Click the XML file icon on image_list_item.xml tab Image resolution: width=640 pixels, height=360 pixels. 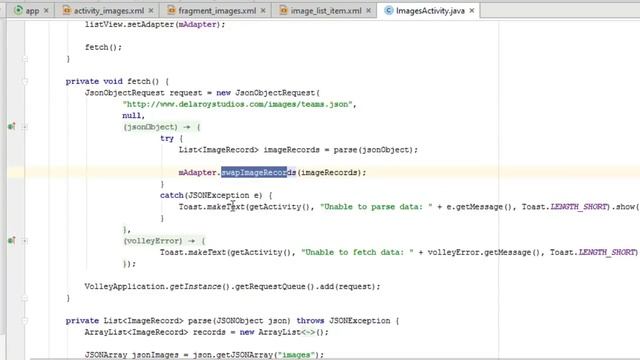click(284, 11)
